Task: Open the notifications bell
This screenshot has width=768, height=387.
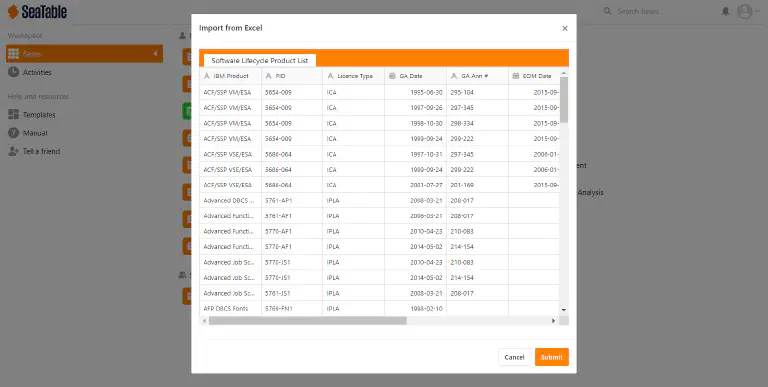Action: coord(725,11)
